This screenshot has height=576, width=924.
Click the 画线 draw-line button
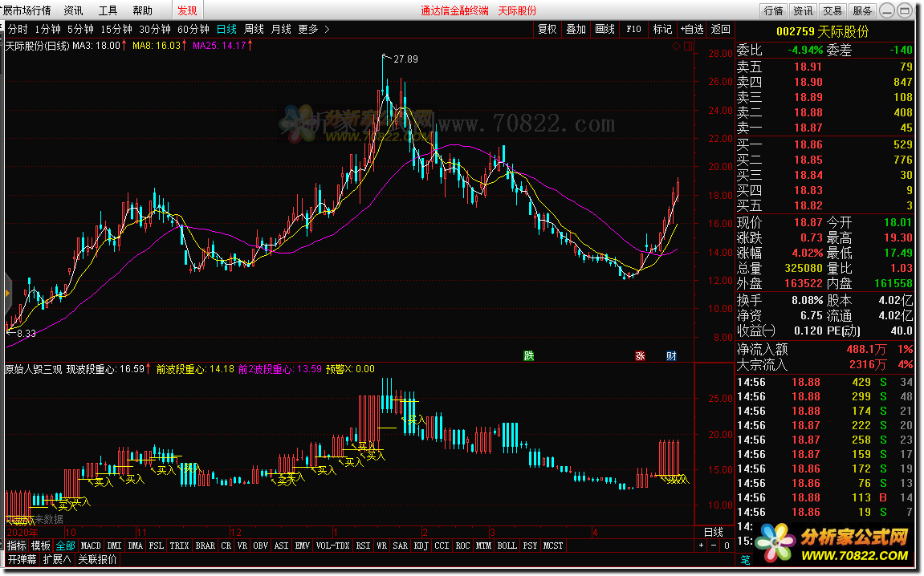(x=604, y=29)
